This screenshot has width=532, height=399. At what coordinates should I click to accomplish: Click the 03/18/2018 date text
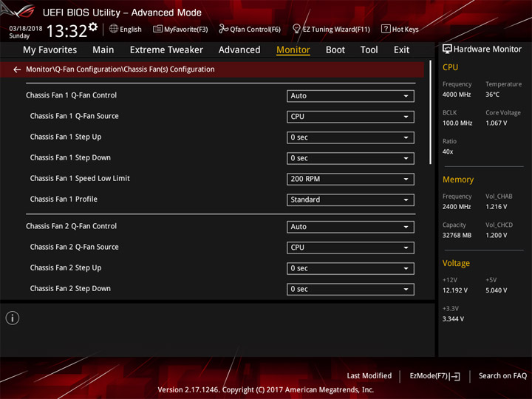point(25,29)
